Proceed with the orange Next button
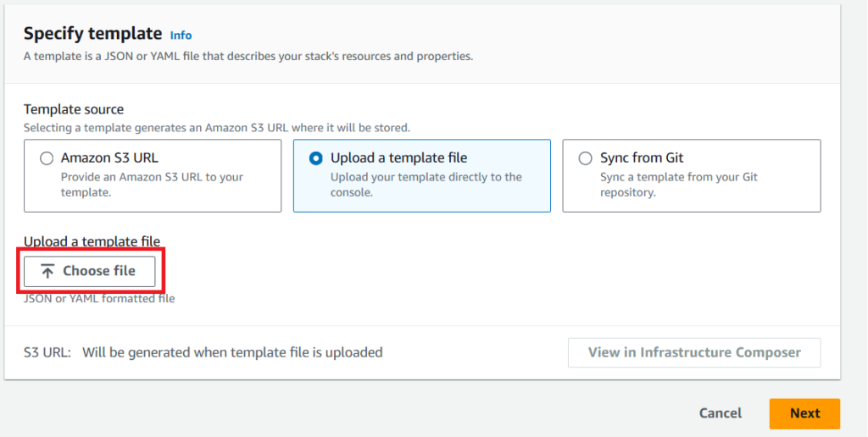The width and height of the screenshot is (868, 437). pos(804,413)
